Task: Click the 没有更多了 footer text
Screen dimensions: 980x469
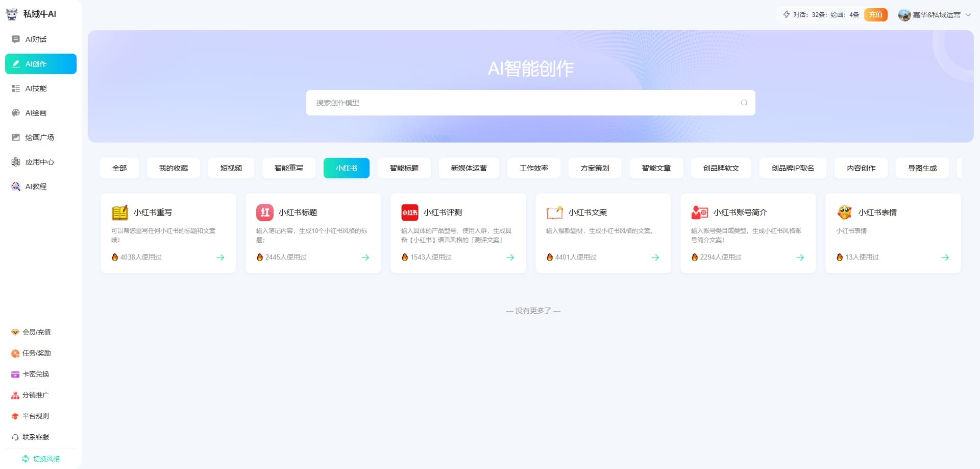Action: tap(533, 311)
